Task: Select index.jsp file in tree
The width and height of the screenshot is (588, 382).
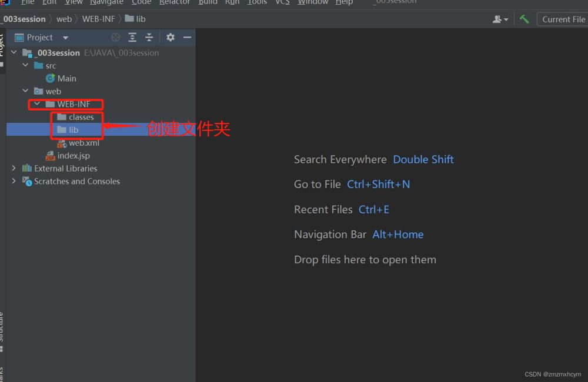Action: coord(73,156)
